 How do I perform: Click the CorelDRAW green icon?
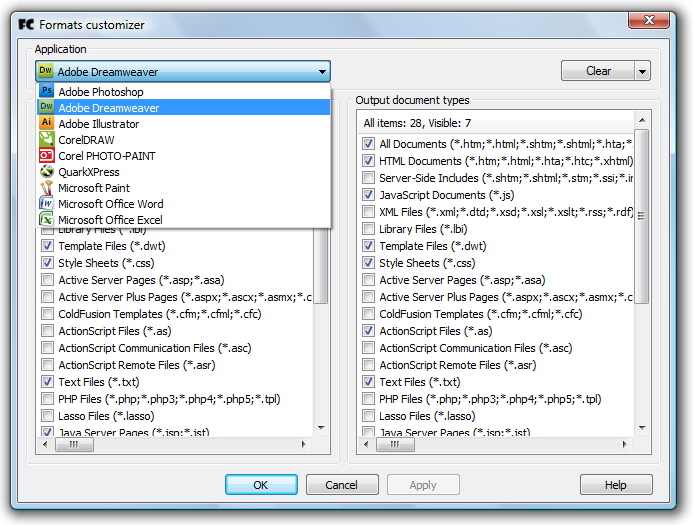46,139
